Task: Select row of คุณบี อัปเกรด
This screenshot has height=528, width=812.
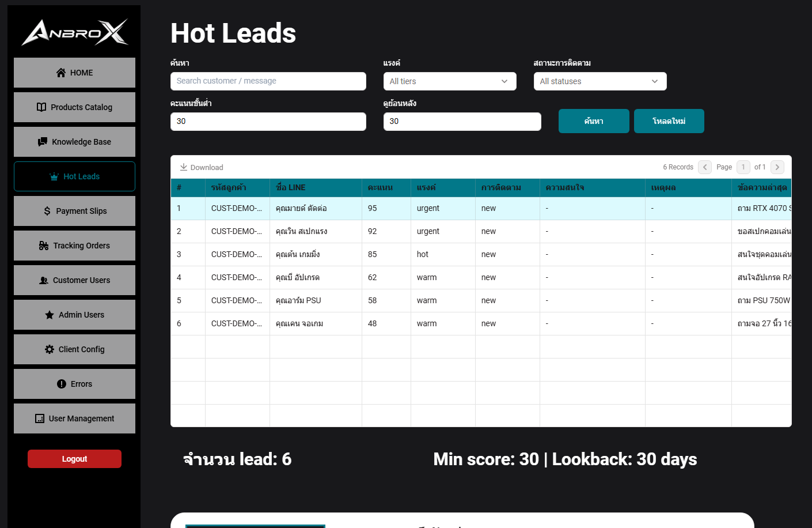Action: tap(481, 278)
